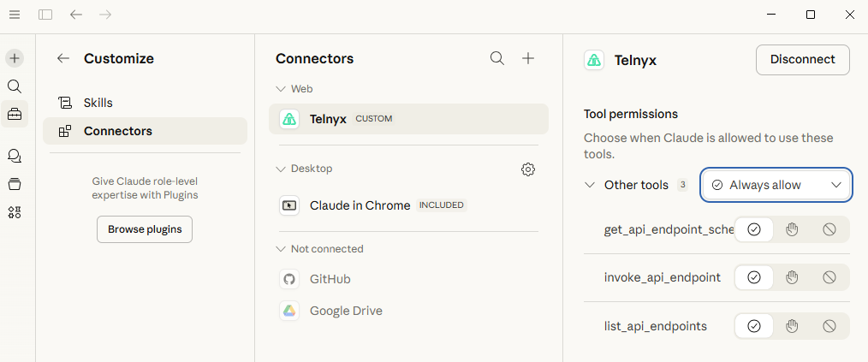Set list_api_endpoints to always allow
Screen dimensions: 868x362
(754, 326)
